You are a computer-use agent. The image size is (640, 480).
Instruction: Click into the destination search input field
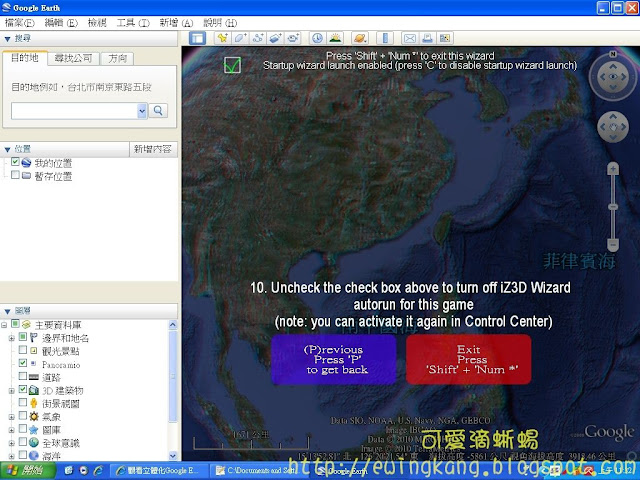point(74,111)
